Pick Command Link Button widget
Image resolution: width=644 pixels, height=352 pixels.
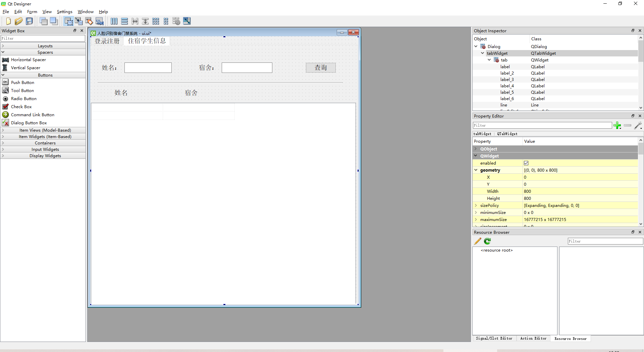point(33,115)
